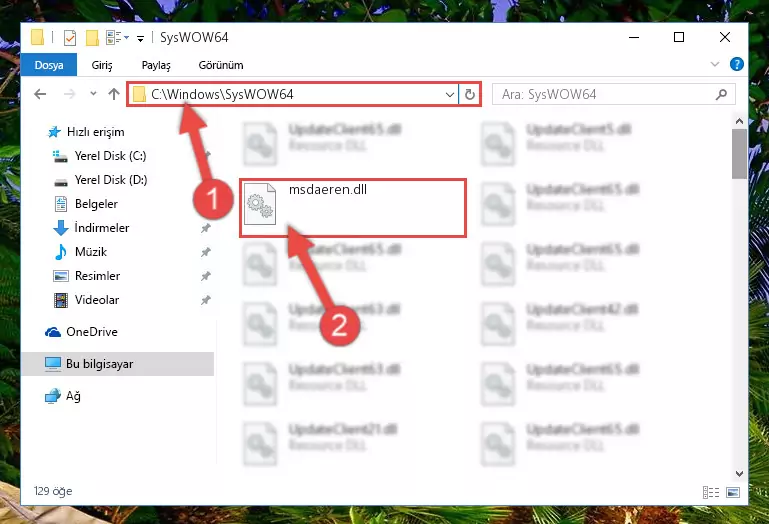The image size is (769, 524).
Task: Click the forward navigation arrow
Action: pyautogui.click(x=69, y=94)
